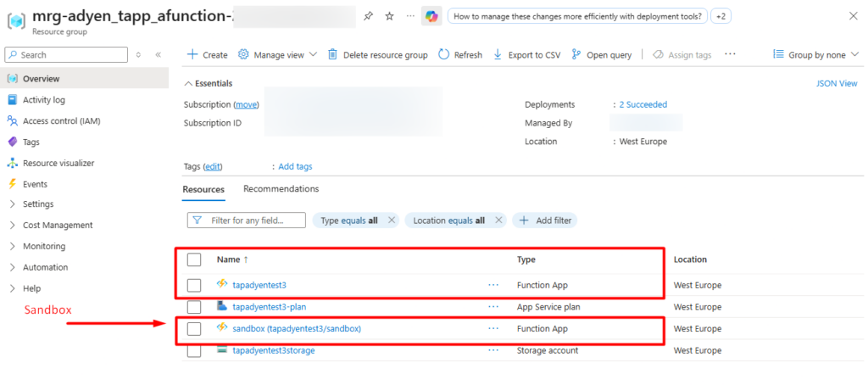868x385 pixels.
Task: Expand the Cost Management sidebar section
Action: tap(58, 226)
